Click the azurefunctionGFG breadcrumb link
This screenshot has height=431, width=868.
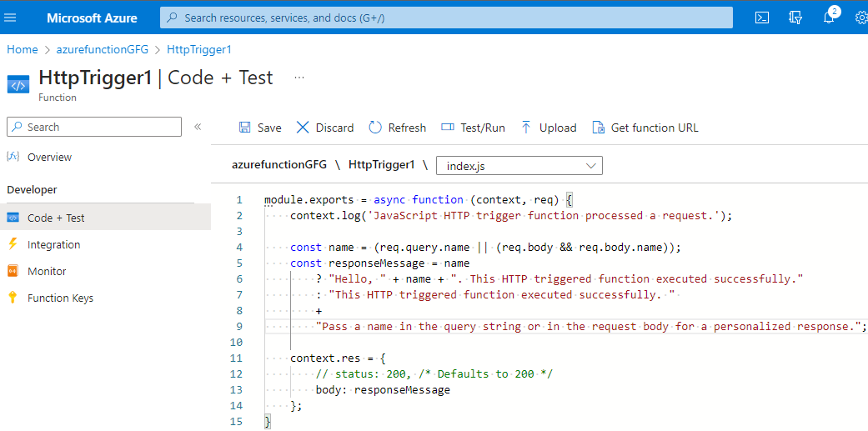pos(103,50)
